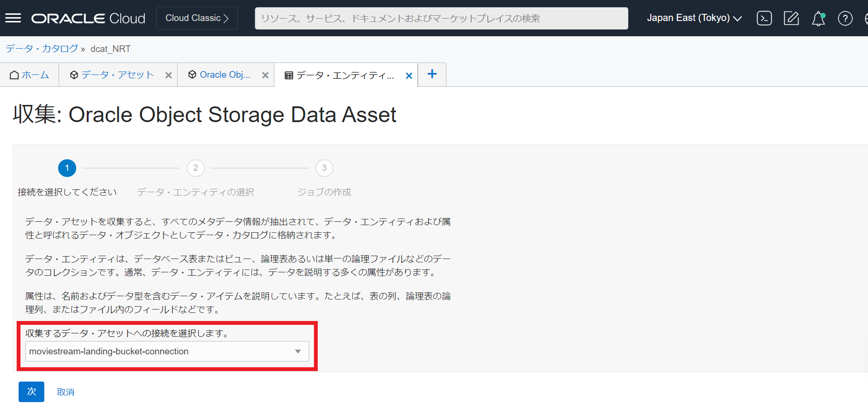Open the edit/feedback pencil icon
Viewport: 868px width, 414px height.
(791, 19)
